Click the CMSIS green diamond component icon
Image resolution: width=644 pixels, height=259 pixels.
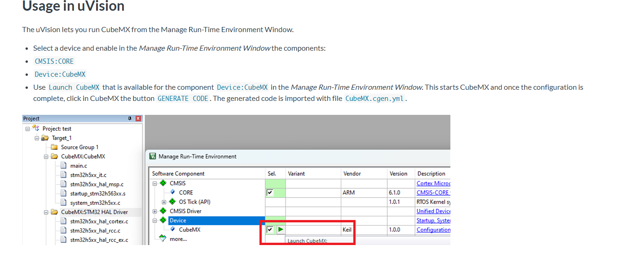click(163, 183)
